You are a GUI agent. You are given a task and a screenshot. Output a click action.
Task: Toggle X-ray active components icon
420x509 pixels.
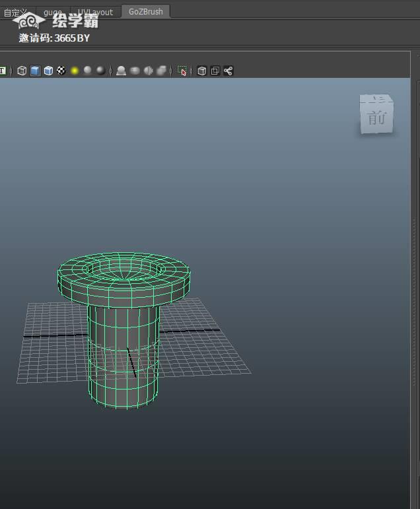click(x=215, y=71)
